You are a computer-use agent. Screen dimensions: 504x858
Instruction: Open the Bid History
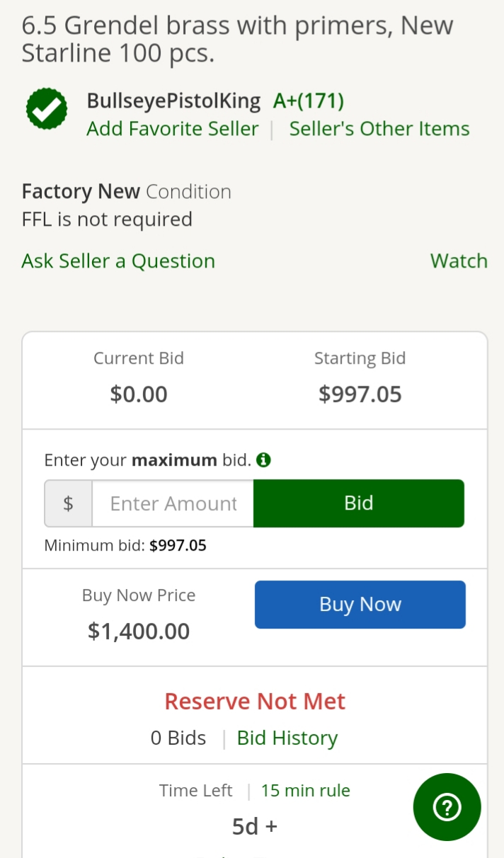(287, 738)
